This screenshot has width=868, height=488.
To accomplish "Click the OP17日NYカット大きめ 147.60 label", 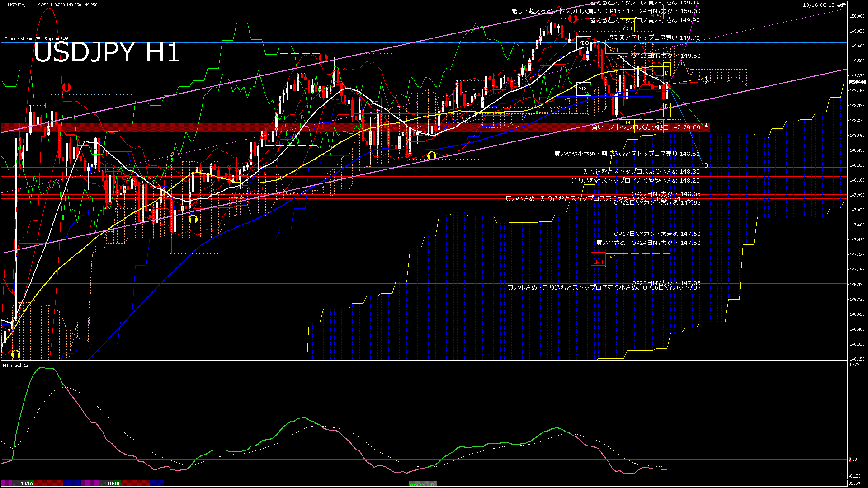I will coord(657,234).
